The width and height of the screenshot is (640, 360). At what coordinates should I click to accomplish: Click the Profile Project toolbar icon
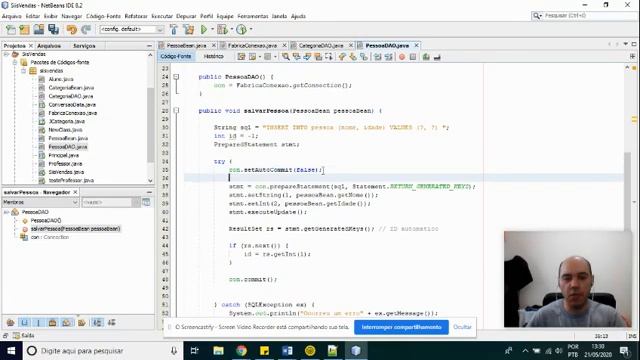click(x=241, y=29)
